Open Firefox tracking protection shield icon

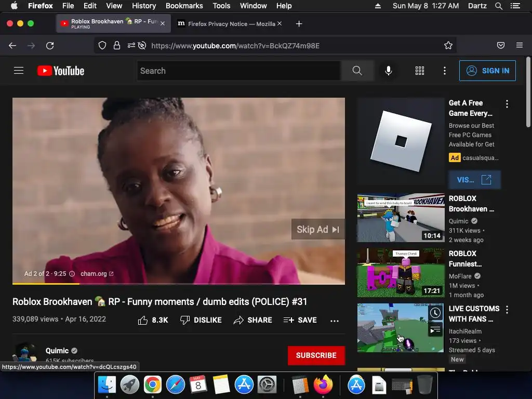102,46
